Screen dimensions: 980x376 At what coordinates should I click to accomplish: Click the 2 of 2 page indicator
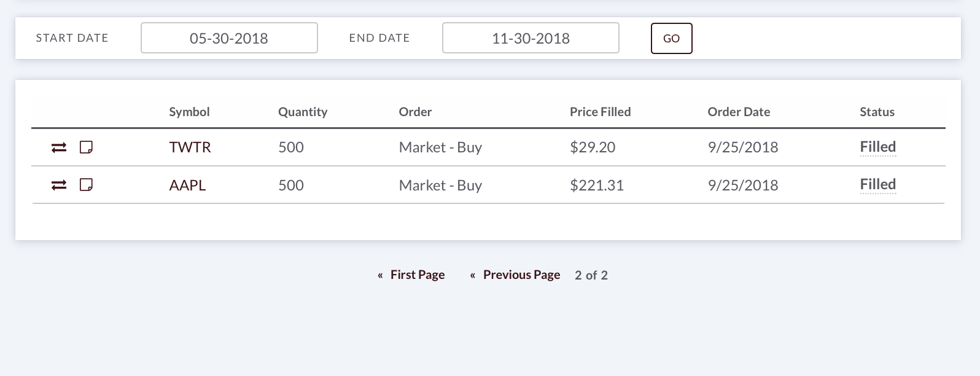click(x=591, y=275)
